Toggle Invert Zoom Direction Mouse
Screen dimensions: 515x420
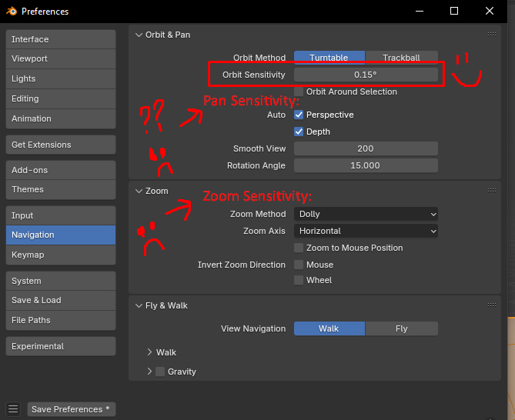point(299,265)
